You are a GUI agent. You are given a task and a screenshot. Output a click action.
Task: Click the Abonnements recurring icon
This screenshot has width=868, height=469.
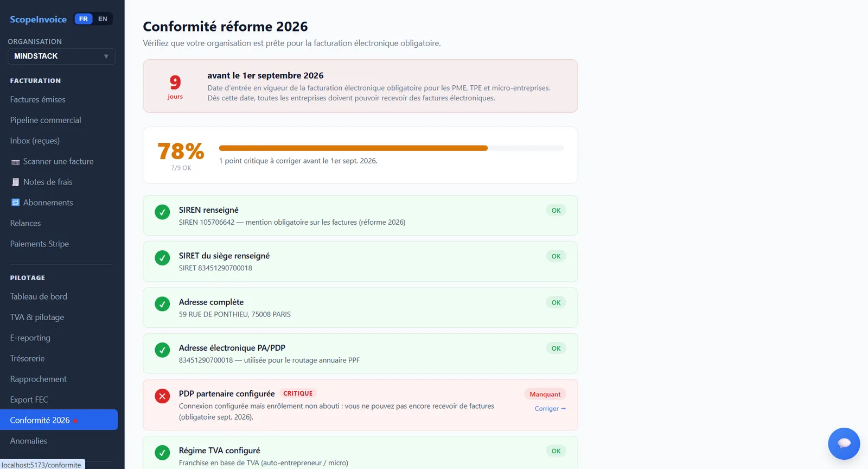click(16, 202)
